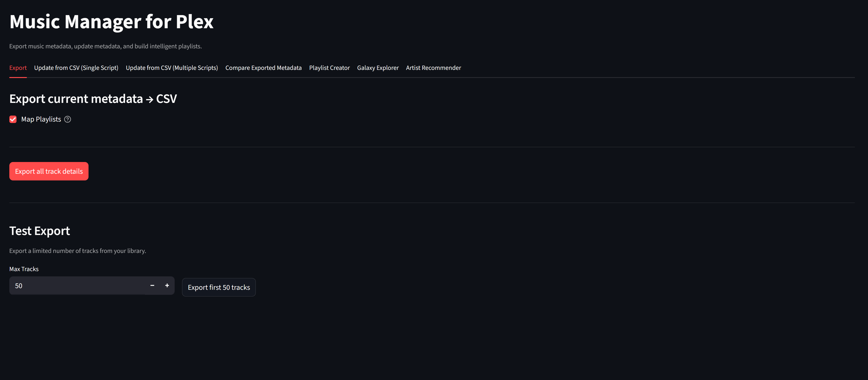Open the Playlist Creator tab
The image size is (868, 380).
tap(329, 68)
